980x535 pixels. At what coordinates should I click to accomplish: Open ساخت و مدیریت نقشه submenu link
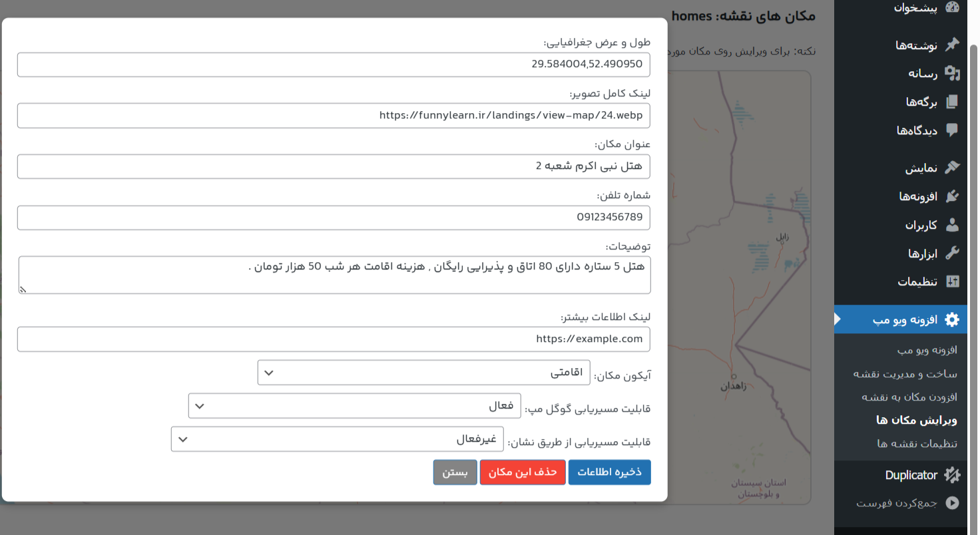(905, 374)
